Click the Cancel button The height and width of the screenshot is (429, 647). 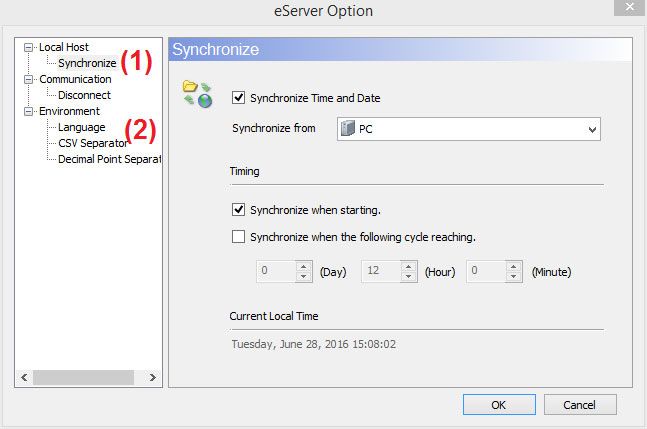pos(580,405)
